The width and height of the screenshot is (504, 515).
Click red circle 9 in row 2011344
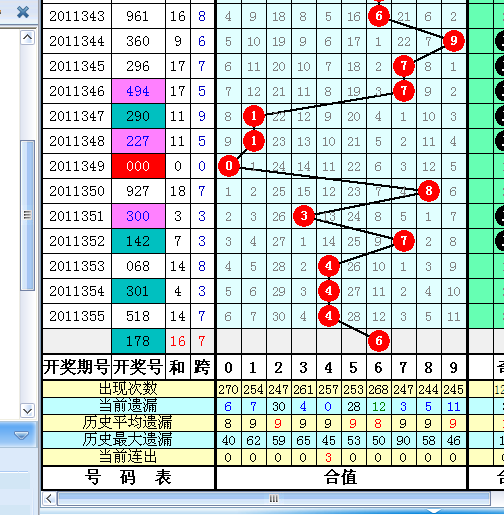click(454, 41)
